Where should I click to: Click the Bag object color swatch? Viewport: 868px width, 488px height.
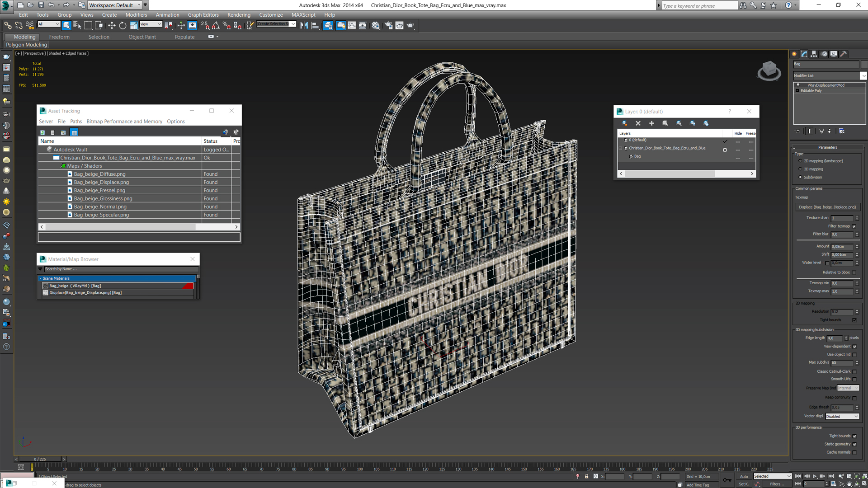(x=864, y=64)
